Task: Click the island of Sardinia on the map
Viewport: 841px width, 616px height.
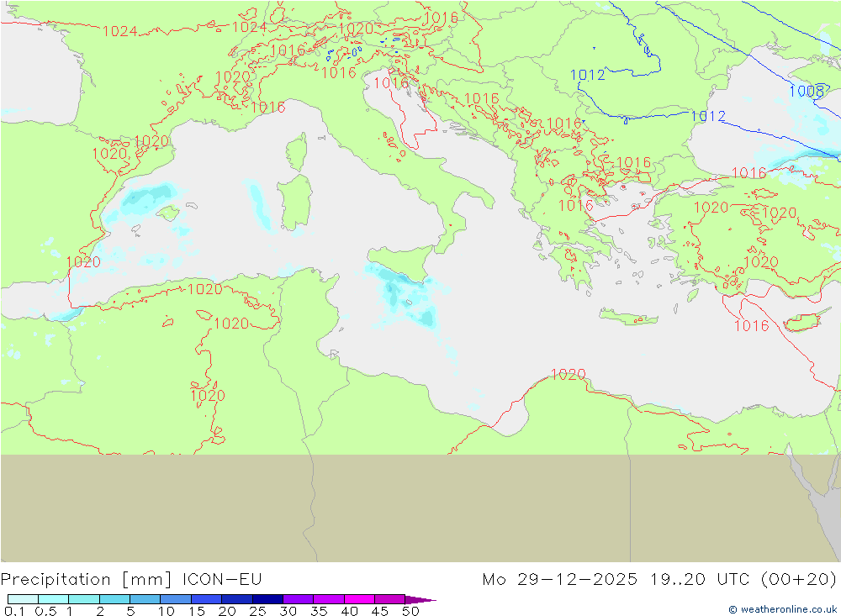Action: point(294,203)
